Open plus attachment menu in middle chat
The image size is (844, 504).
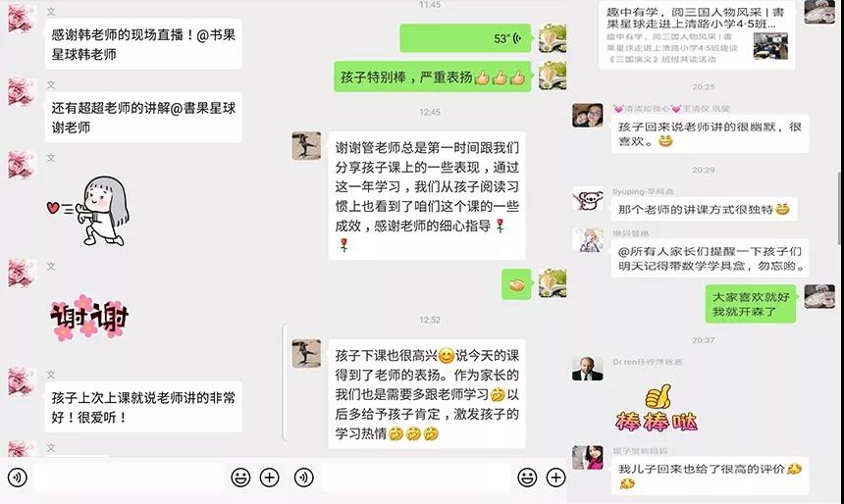coord(555,478)
